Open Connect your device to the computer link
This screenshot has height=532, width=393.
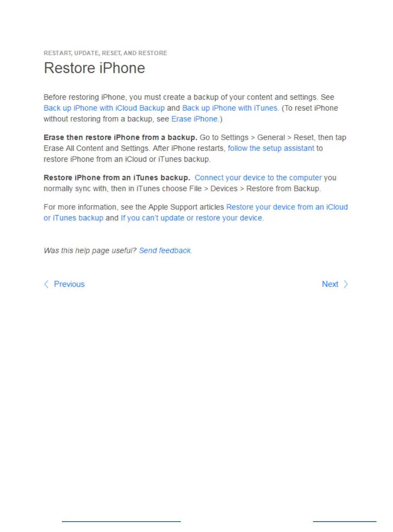pyautogui.click(x=258, y=177)
